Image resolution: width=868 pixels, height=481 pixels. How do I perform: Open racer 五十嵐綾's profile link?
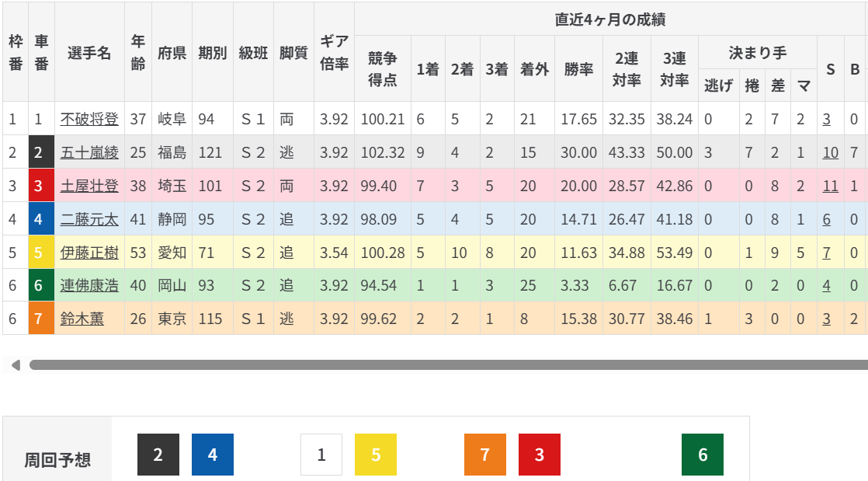[89, 152]
